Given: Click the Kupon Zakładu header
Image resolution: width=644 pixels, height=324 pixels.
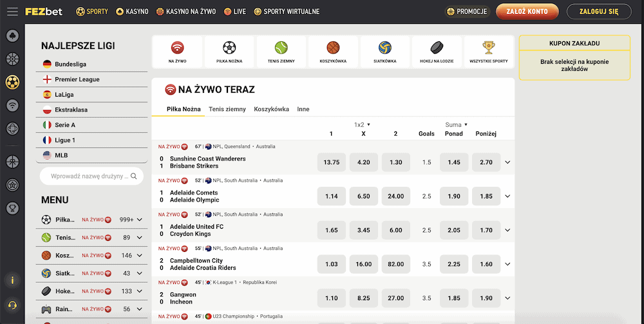Looking at the screenshot, I should [574, 43].
